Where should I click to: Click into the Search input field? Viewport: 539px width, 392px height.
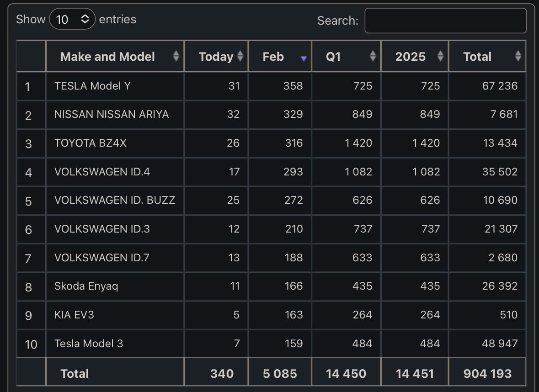(x=445, y=21)
